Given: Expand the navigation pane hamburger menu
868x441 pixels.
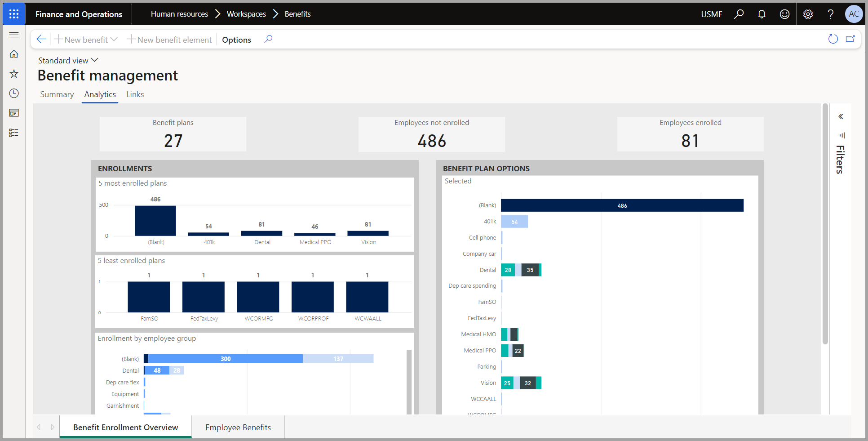Looking at the screenshot, I should pyautogui.click(x=14, y=35).
